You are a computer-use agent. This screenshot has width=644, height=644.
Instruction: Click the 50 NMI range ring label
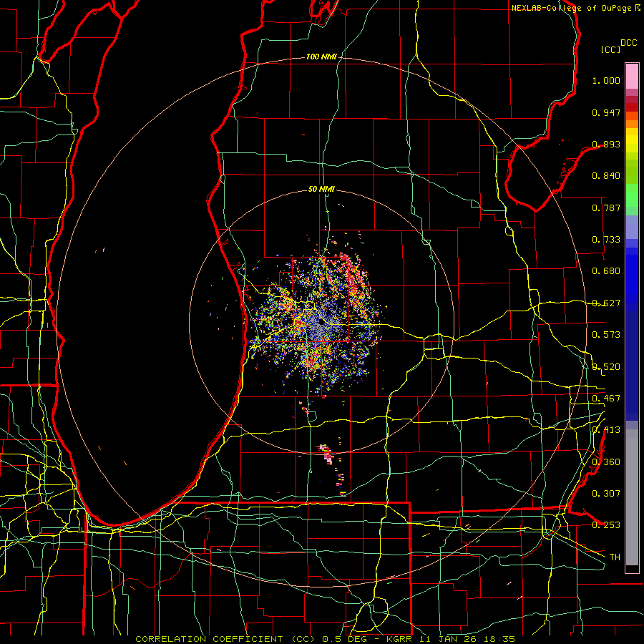coord(321,190)
